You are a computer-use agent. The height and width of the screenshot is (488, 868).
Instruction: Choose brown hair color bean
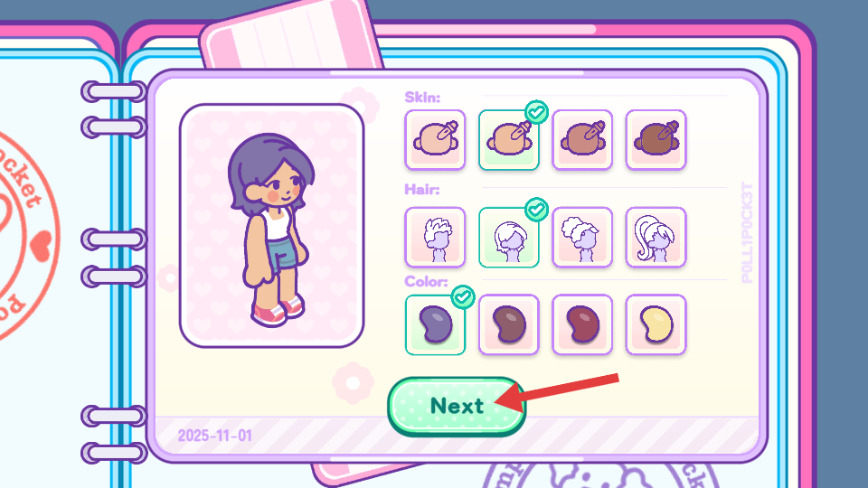pos(509,324)
